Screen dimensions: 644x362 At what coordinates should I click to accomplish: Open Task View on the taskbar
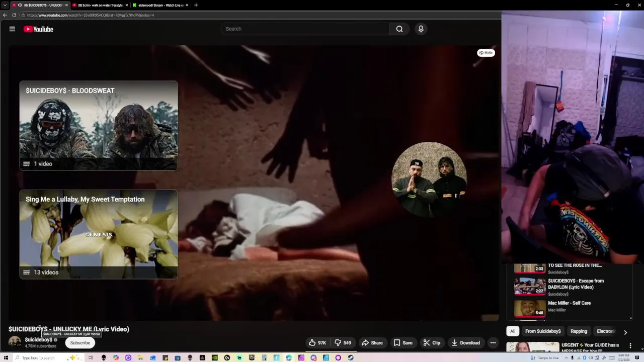(91, 358)
